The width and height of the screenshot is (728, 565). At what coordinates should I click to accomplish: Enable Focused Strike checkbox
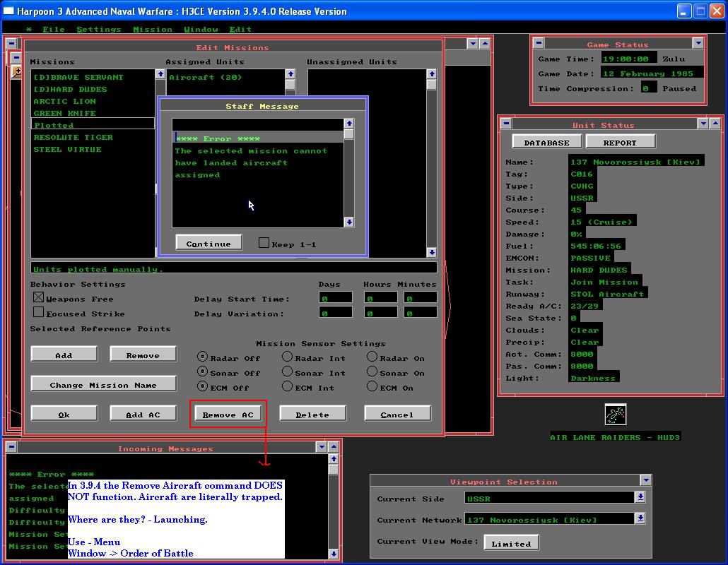(x=39, y=311)
